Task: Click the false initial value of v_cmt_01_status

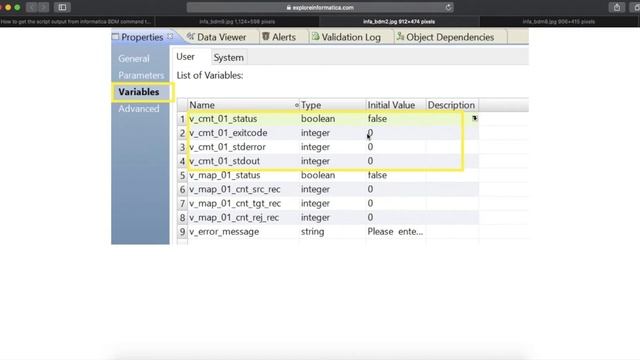Action: [377, 119]
